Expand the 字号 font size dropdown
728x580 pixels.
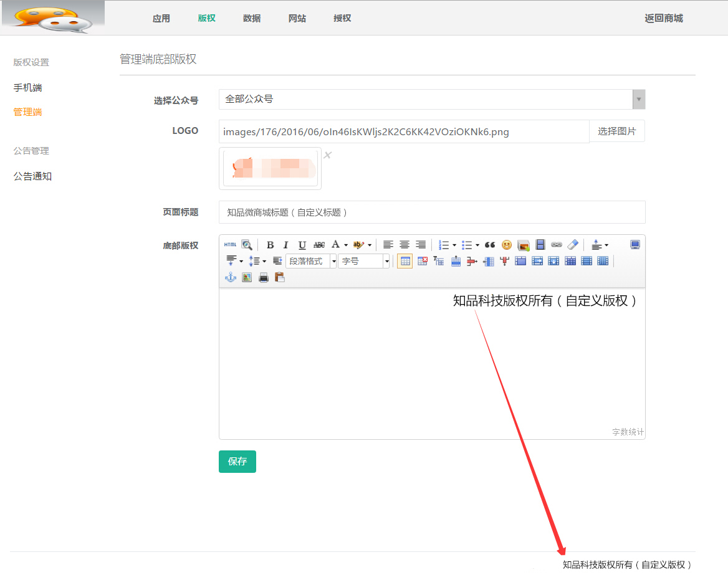(386, 261)
